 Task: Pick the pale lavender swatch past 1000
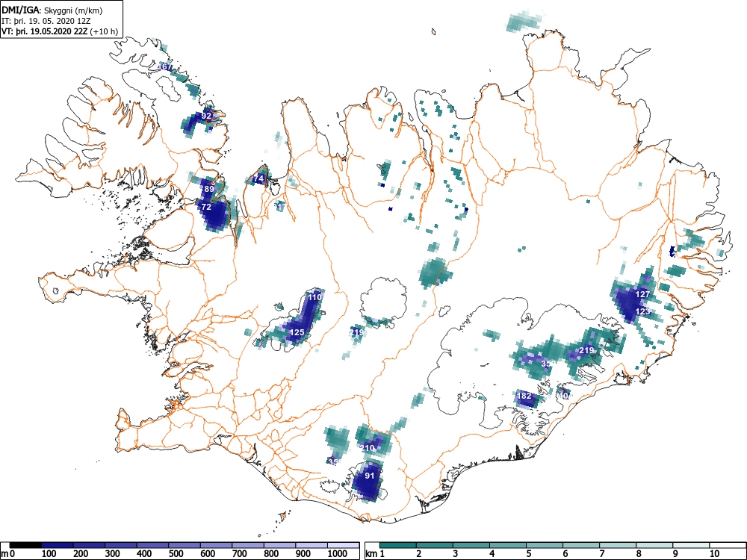pyautogui.click(x=344, y=545)
